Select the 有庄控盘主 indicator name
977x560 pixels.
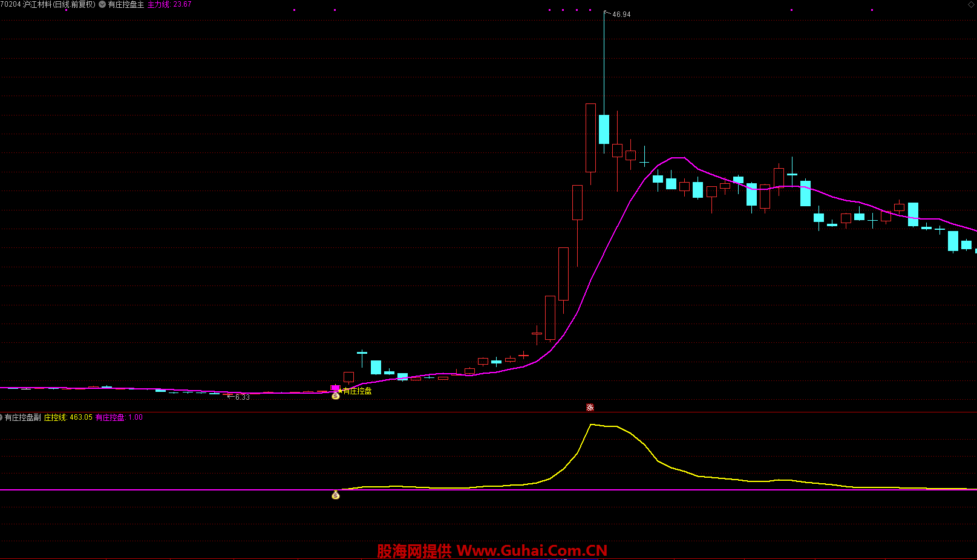point(126,4)
